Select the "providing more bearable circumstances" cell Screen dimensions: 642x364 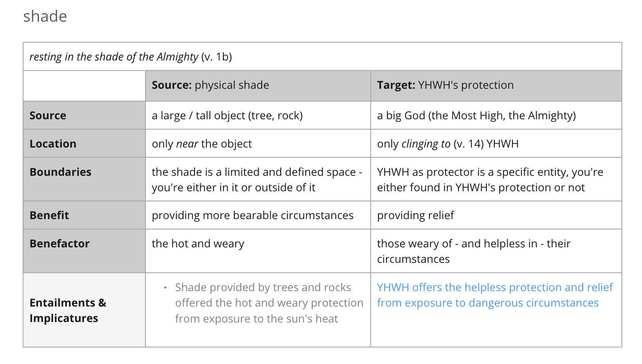[x=252, y=216]
